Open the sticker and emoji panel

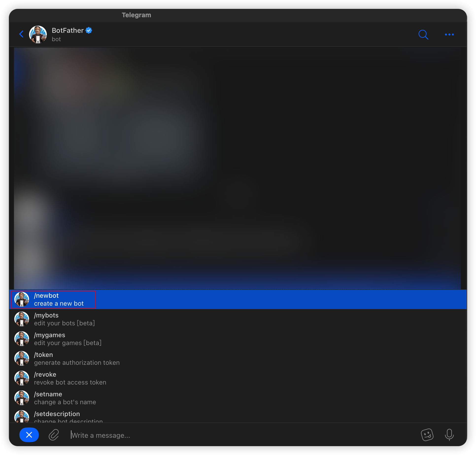(x=427, y=435)
